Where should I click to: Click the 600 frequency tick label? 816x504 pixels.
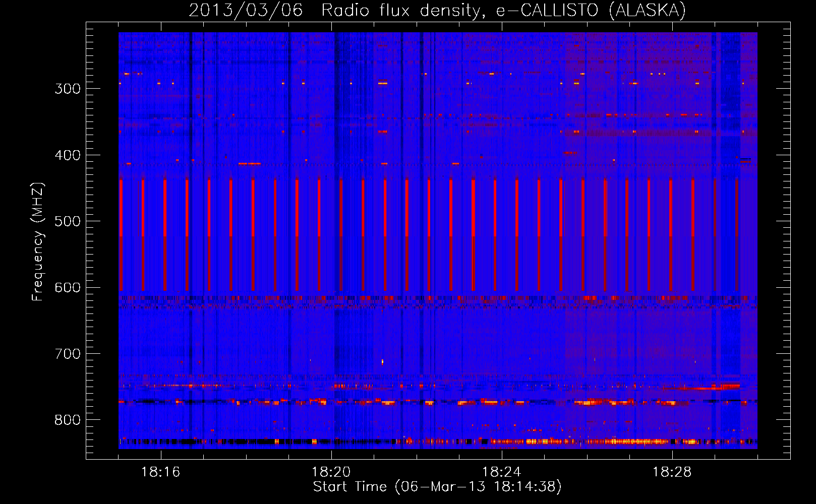tap(68, 288)
